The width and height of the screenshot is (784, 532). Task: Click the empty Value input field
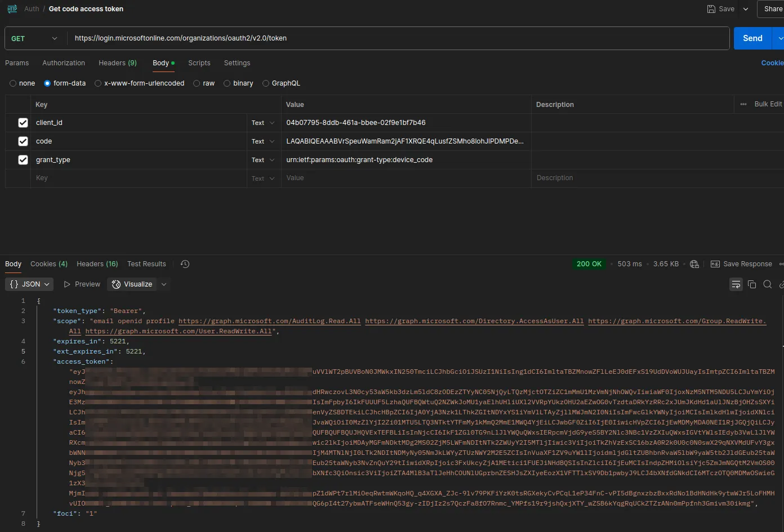pyautogui.click(x=406, y=178)
